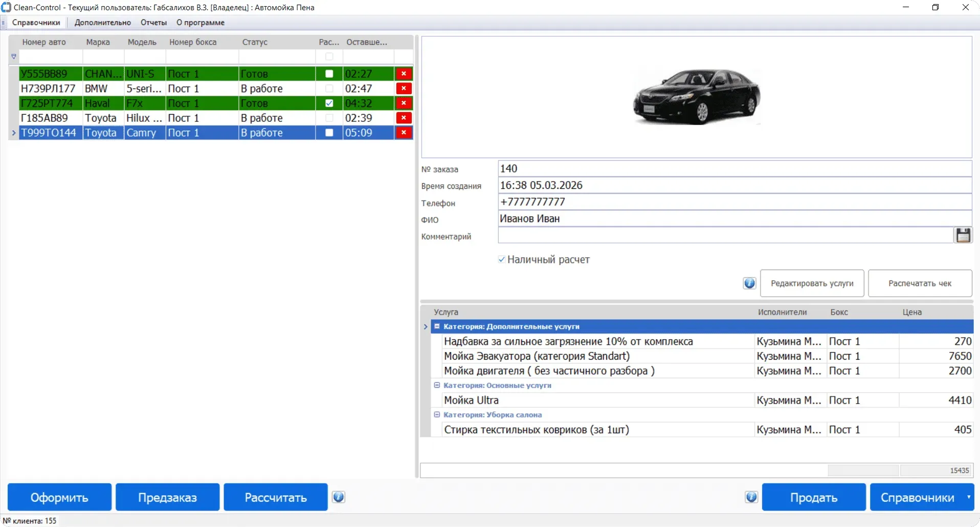
Task: Delete the У555ВВ89 order row with red X
Action: tap(404, 74)
